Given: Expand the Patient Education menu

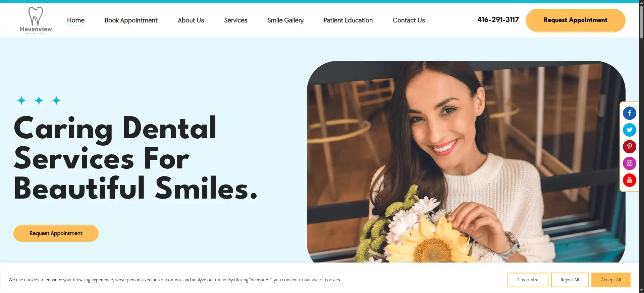Looking at the screenshot, I should pyautogui.click(x=348, y=20).
